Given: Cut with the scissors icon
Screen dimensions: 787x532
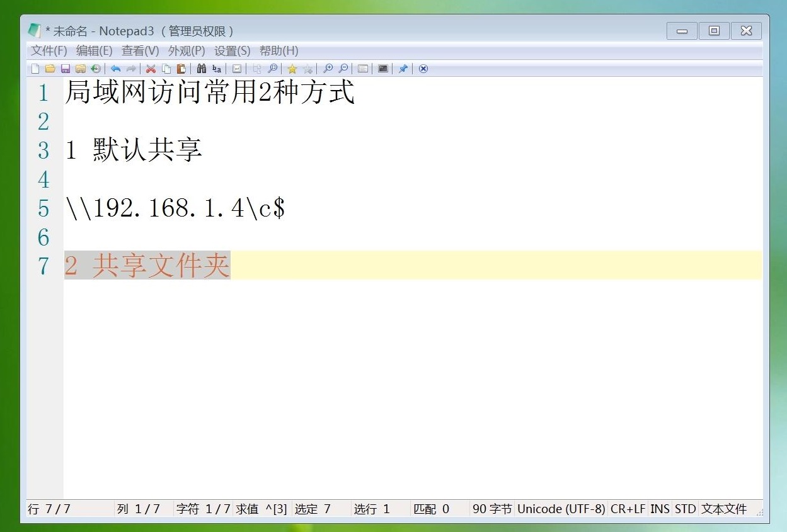Looking at the screenshot, I should [x=151, y=69].
